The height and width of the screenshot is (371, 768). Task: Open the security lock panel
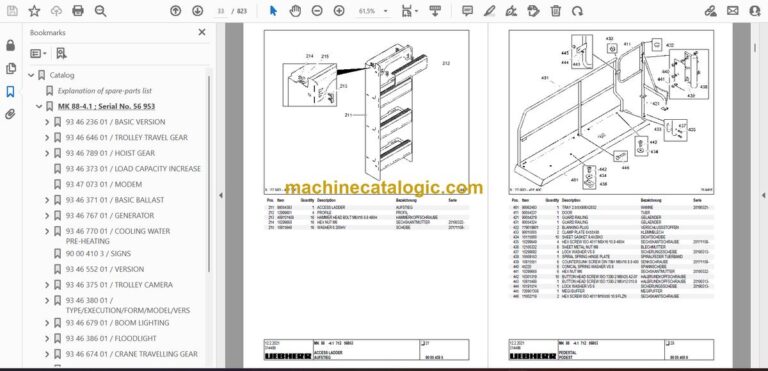pyautogui.click(x=10, y=46)
